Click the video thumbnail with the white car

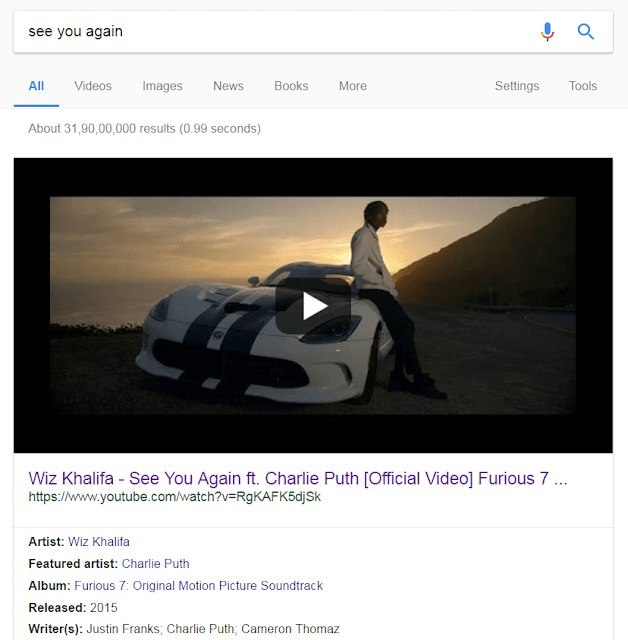pyautogui.click(x=313, y=306)
